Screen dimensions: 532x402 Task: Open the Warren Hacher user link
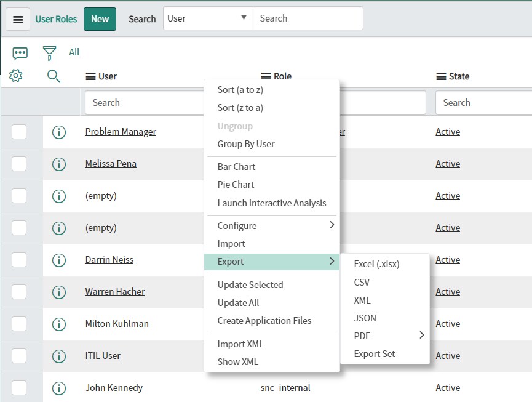tap(114, 292)
